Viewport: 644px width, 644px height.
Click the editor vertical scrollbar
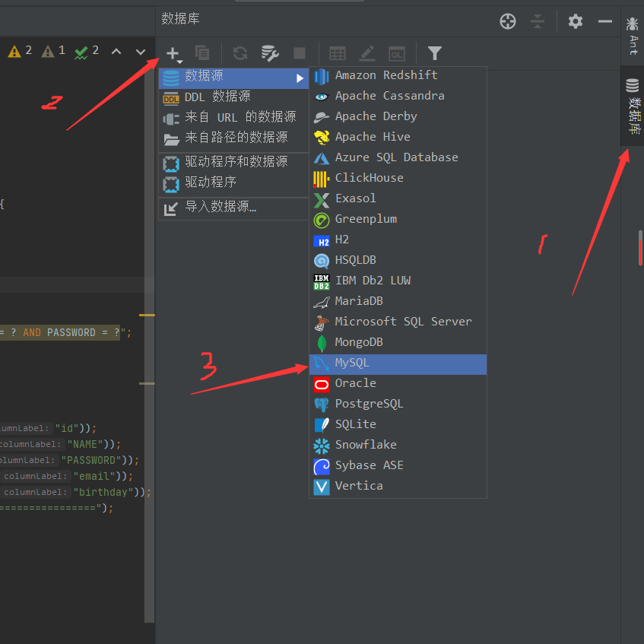(x=150, y=345)
